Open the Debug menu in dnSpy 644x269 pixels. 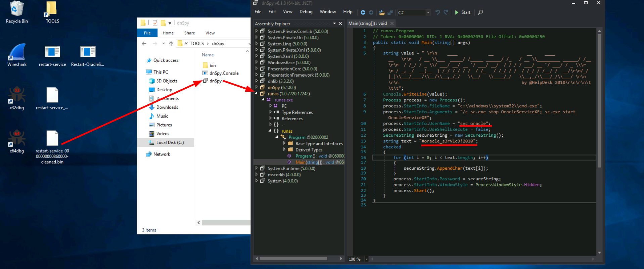[x=306, y=12]
